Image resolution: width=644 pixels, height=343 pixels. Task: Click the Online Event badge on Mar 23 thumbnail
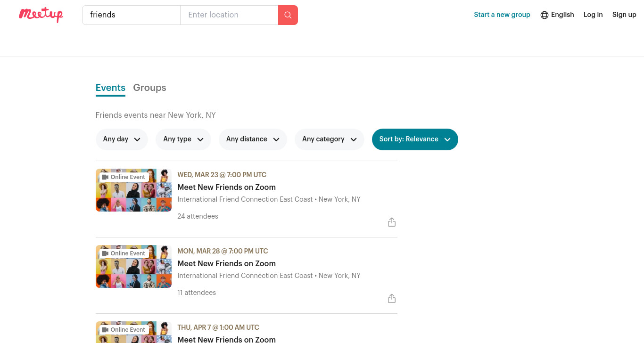(124, 177)
